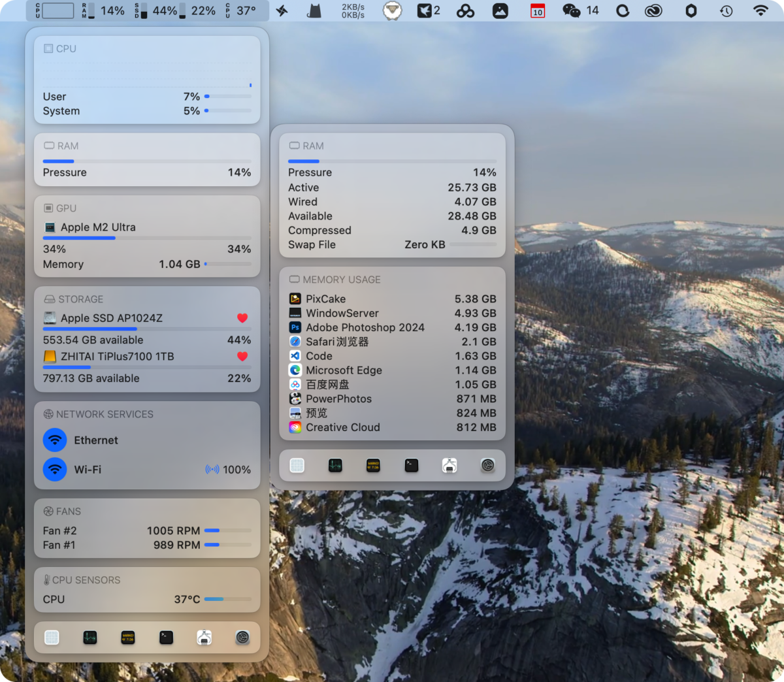Click the blue Wi-Fi network icon in panel

[55, 469]
